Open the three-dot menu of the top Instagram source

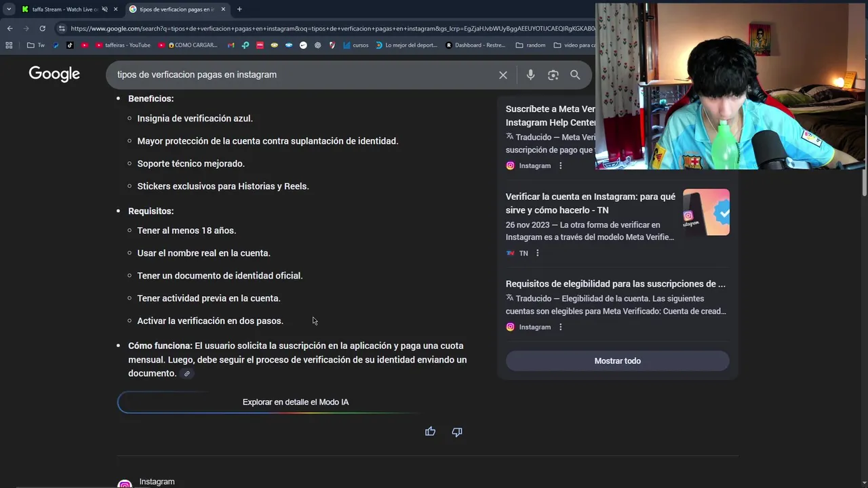[x=560, y=165]
